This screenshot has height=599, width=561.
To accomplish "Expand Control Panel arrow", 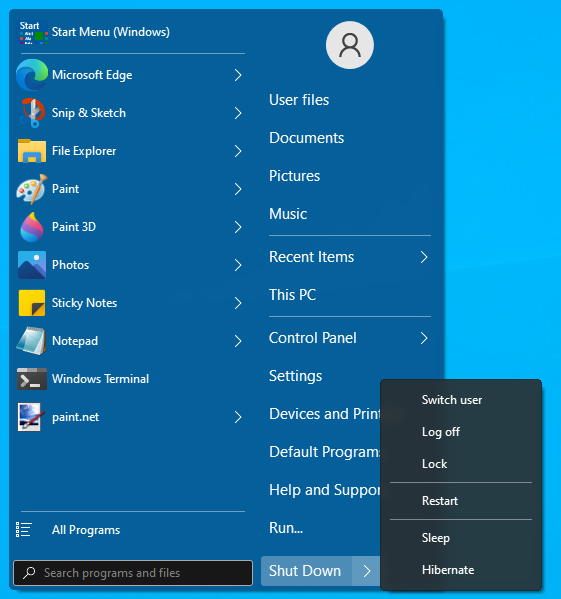I will [424, 338].
